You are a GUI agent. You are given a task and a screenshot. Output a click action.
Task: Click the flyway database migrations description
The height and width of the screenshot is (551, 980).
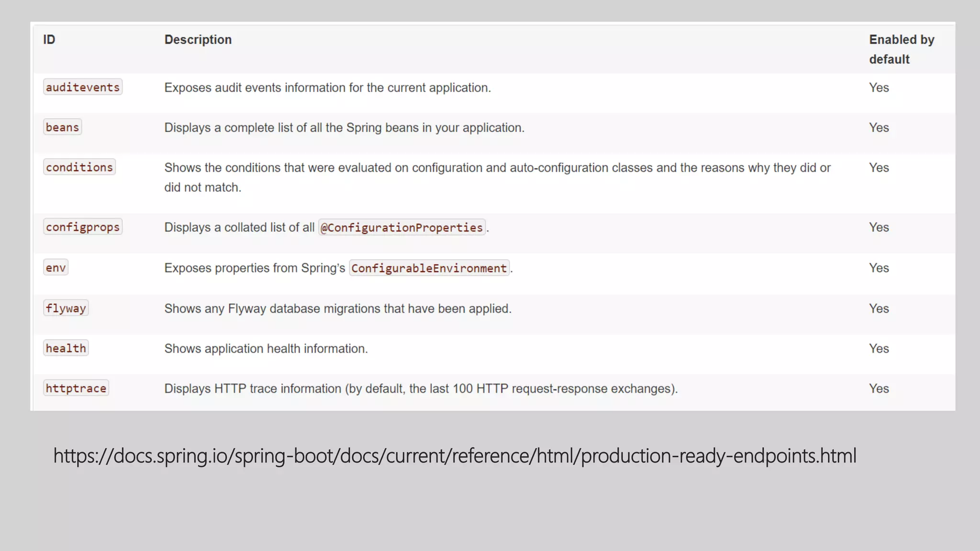pyautogui.click(x=338, y=309)
